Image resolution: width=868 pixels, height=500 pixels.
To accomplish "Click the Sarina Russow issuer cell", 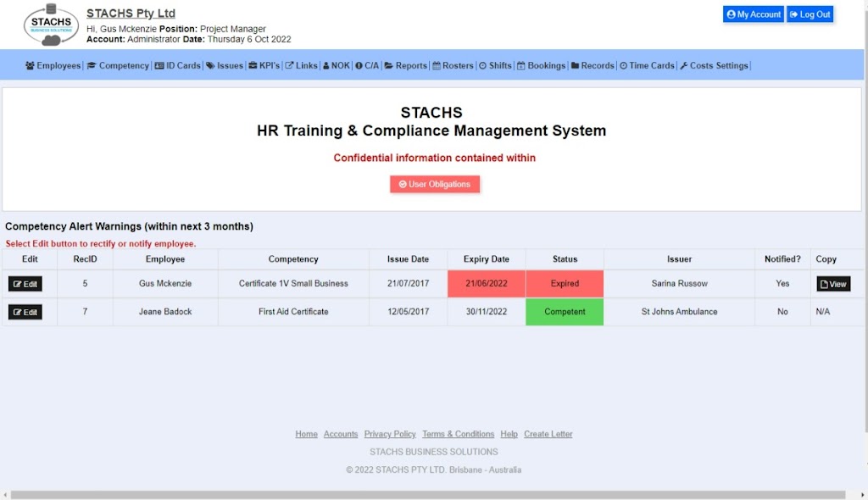I will [679, 284].
